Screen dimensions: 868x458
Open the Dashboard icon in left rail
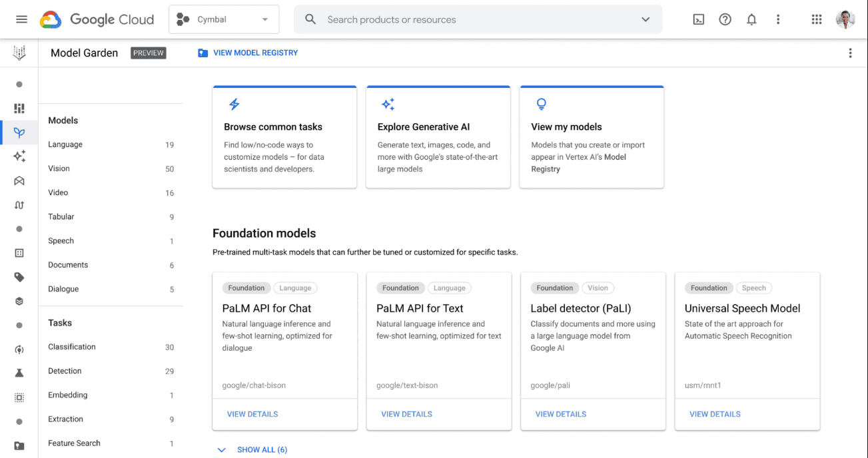point(19,108)
